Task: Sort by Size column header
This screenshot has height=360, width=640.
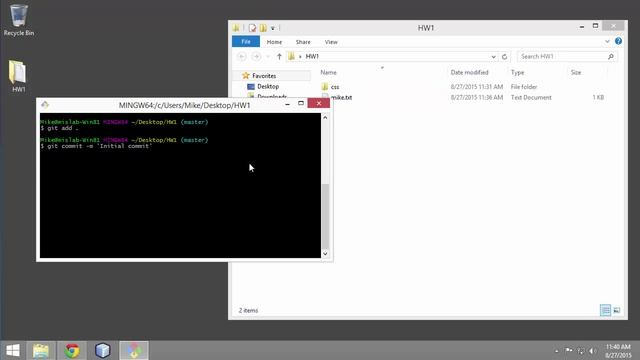Action: click(576, 72)
